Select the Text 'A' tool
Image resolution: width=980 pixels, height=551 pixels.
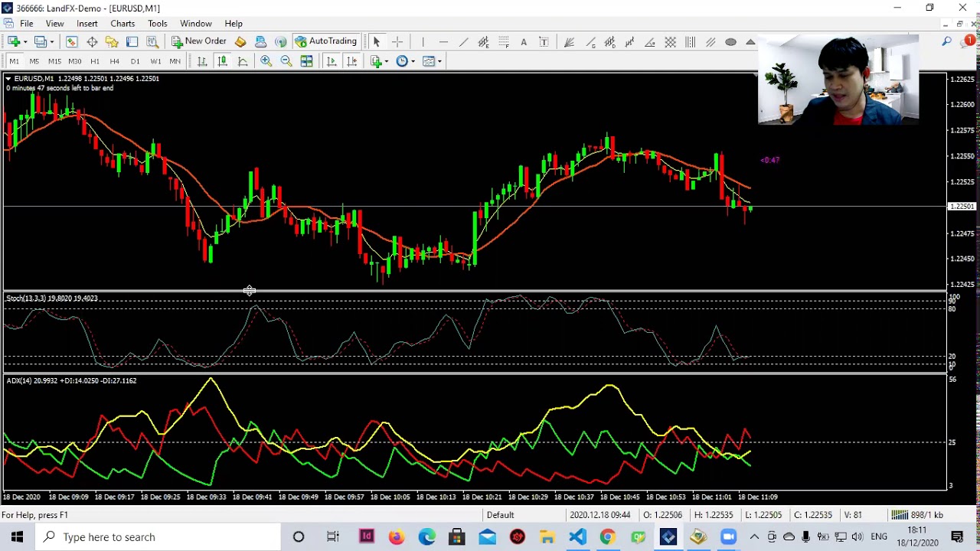click(x=524, y=42)
